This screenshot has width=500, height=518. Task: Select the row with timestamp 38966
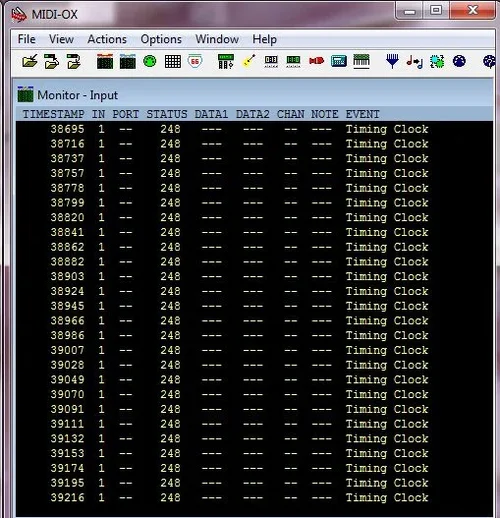[254, 321]
